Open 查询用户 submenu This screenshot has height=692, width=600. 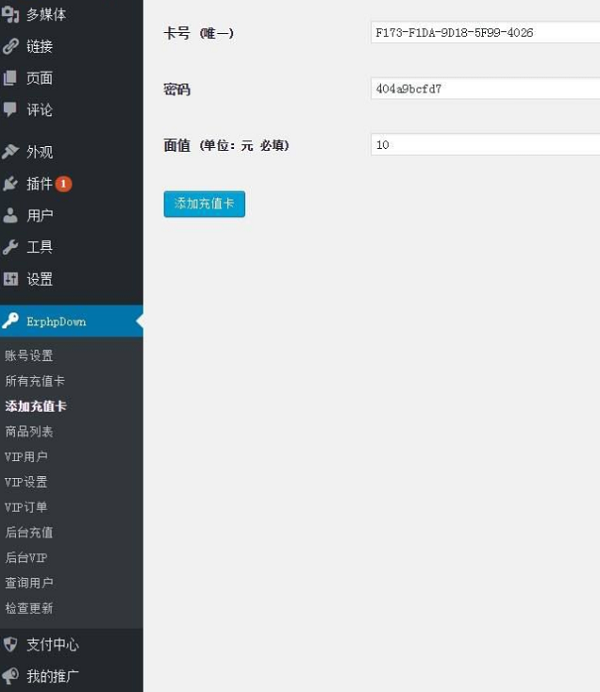coord(29,583)
